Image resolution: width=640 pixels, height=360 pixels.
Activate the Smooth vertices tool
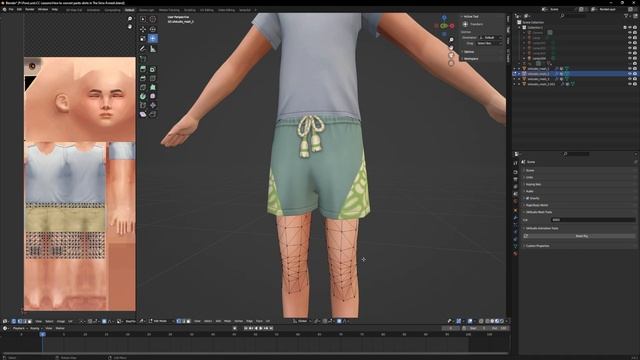point(153,96)
